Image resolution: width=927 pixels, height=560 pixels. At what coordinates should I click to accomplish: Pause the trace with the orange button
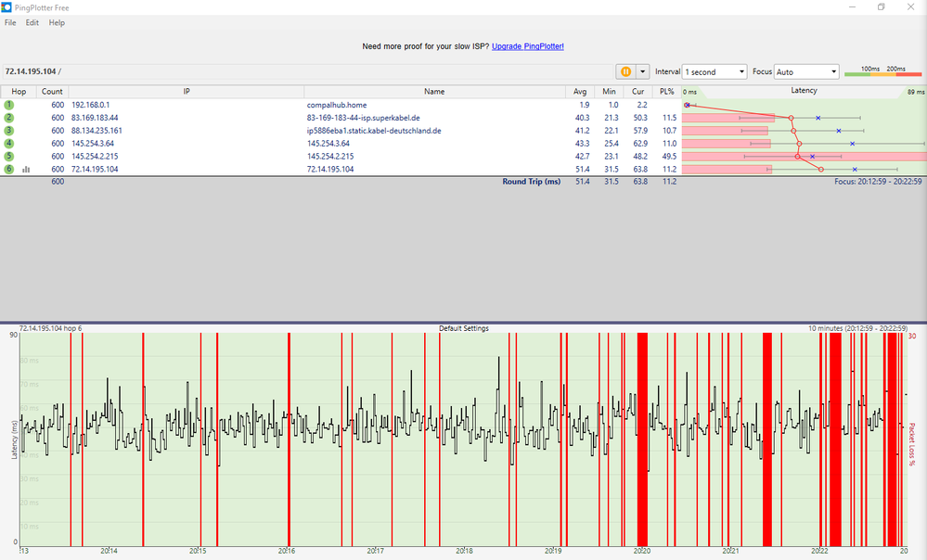[625, 71]
